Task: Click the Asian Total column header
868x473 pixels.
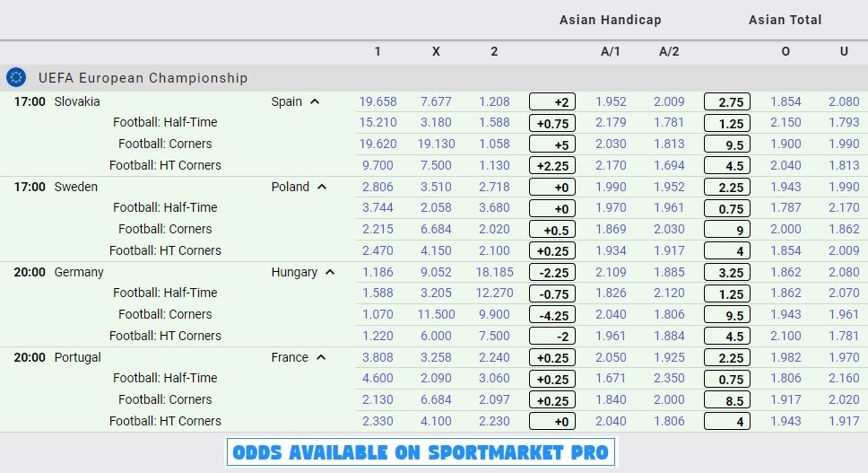Action: (x=785, y=20)
